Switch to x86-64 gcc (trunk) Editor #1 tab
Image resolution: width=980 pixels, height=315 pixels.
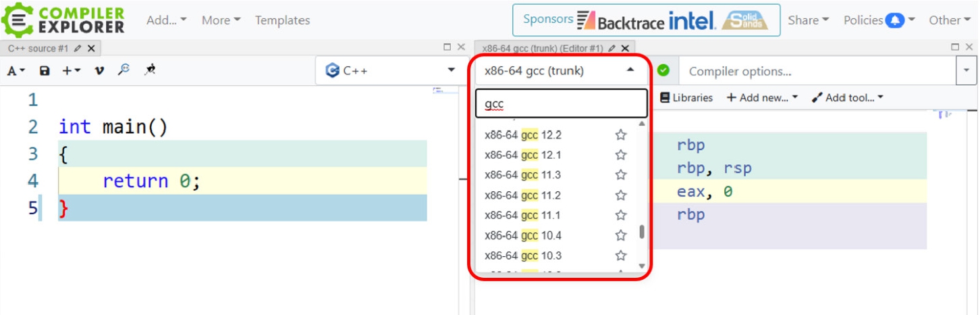543,49
